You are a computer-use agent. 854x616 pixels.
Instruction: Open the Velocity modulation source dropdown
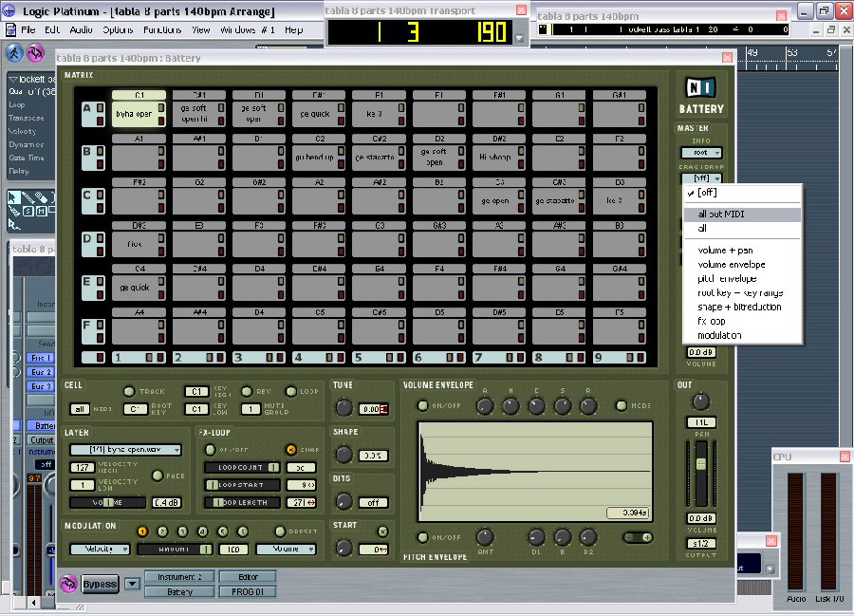coord(100,549)
